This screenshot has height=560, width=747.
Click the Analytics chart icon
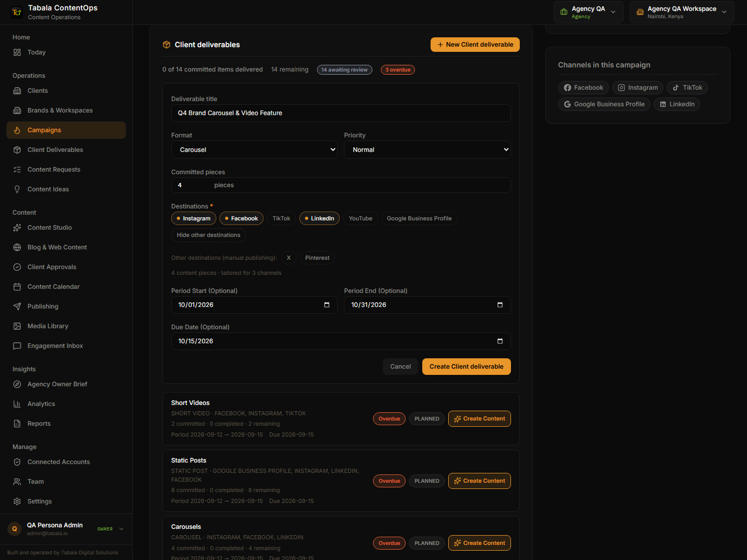[x=17, y=404]
